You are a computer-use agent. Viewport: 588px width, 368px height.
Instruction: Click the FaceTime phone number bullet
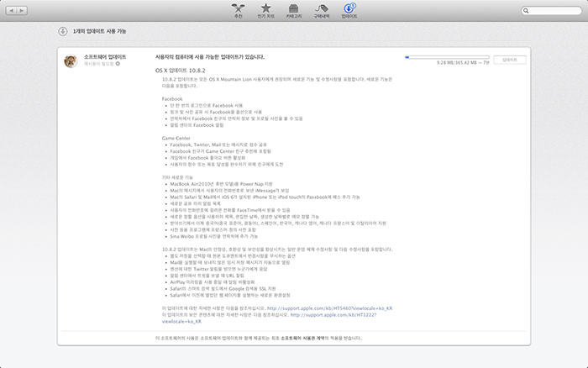click(230, 210)
